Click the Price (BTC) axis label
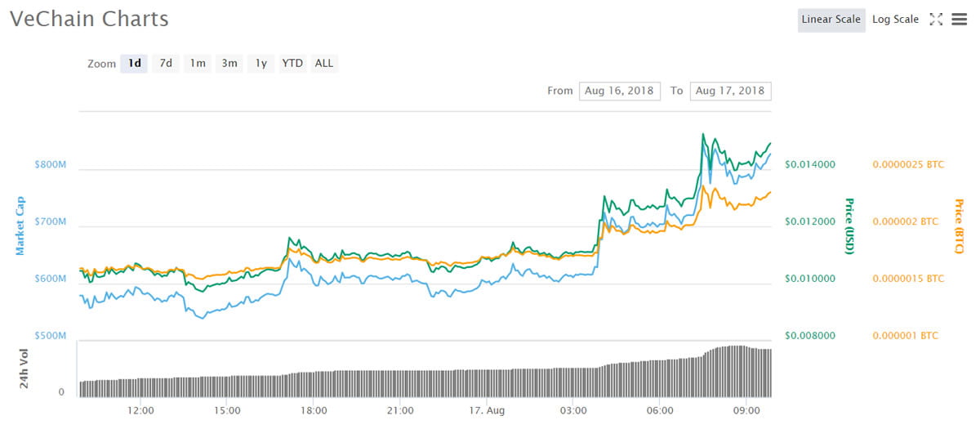Viewport: 980px width, 429px height. point(960,226)
